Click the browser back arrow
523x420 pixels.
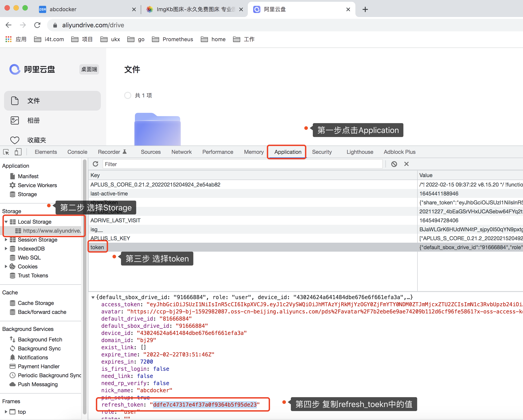(x=9, y=25)
